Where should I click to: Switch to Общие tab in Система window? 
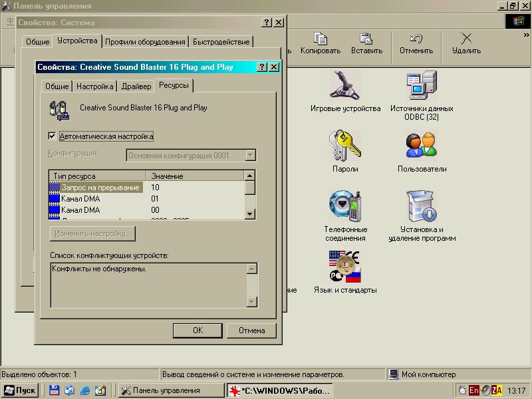click(38, 42)
